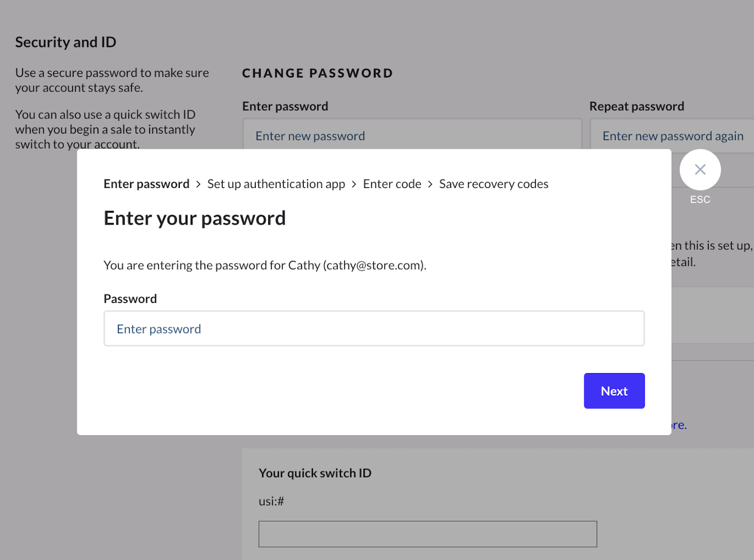Screen dimensions: 754x560
Task: Focus the quick switch ID text box
Action: 428,534
